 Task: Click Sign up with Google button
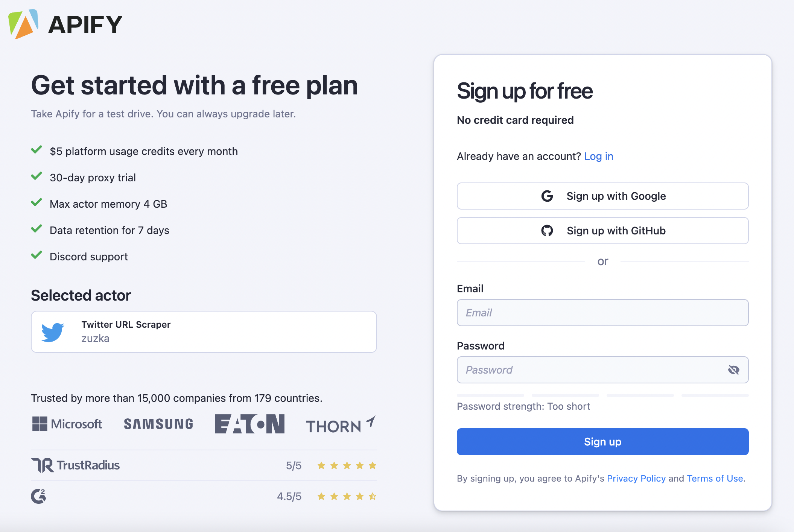click(x=603, y=196)
